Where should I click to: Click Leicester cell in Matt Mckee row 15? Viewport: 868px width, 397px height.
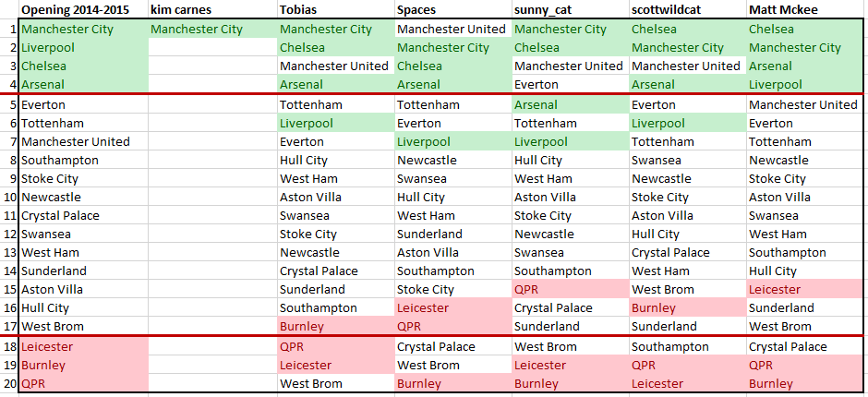point(805,289)
